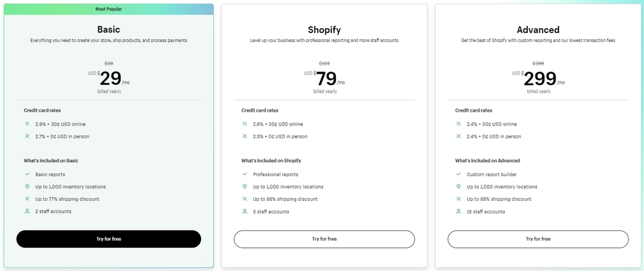Click Try for free under Basic plan
Image resolution: width=644 pixels, height=271 pixels.
(108, 239)
